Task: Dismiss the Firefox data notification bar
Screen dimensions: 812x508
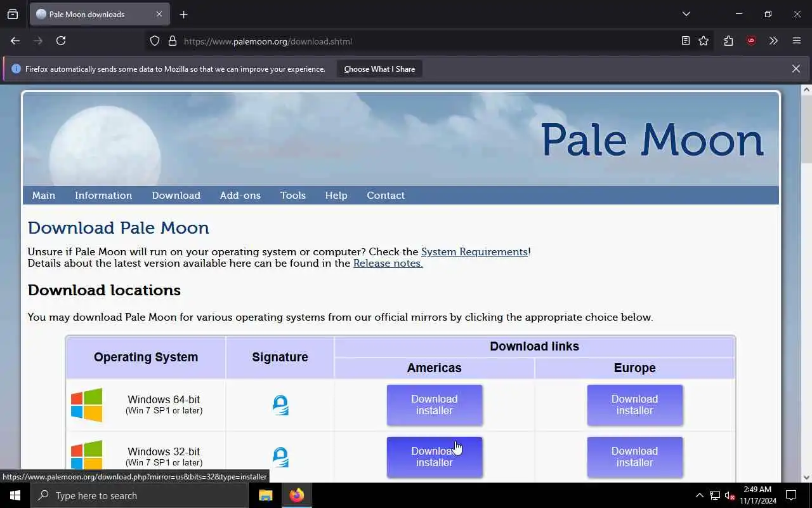Action: click(x=796, y=69)
